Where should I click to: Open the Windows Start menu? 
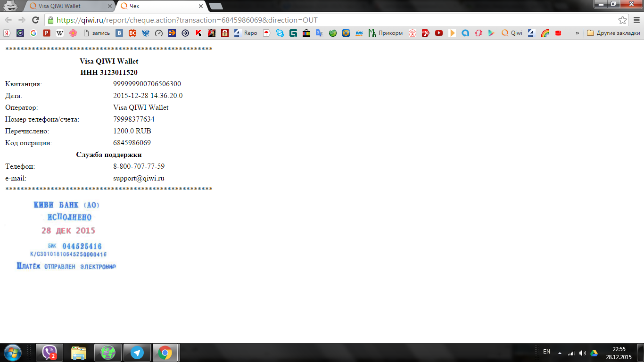(12, 353)
